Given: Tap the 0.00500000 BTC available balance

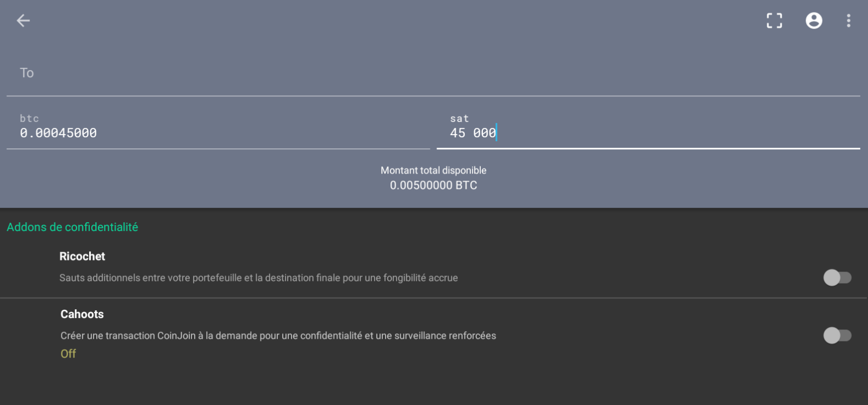Looking at the screenshot, I should pos(433,186).
